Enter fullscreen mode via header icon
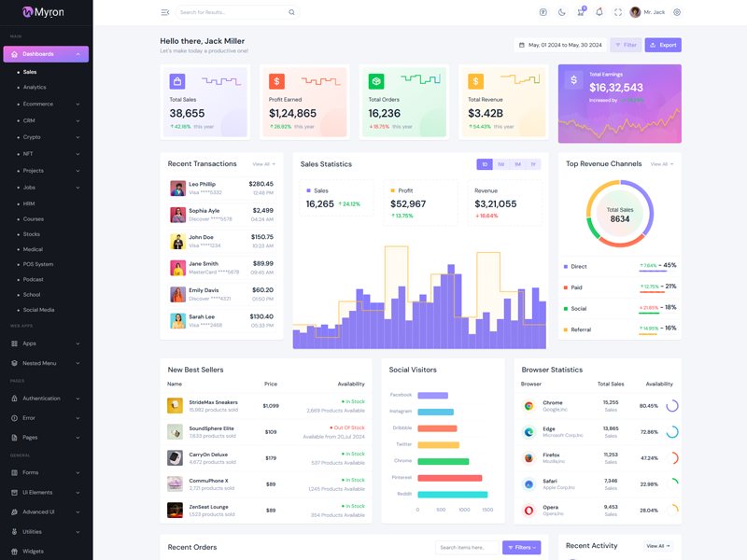Image resolution: width=747 pixels, height=560 pixels. [617, 12]
